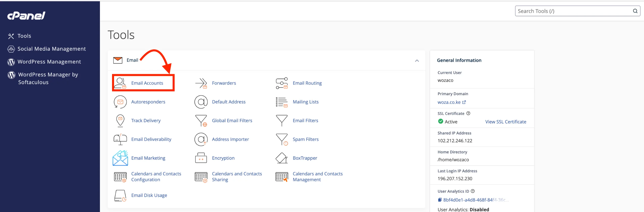Click View SSL Certificate link
The height and width of the screenshot is (212, 644).
[506, 122]
